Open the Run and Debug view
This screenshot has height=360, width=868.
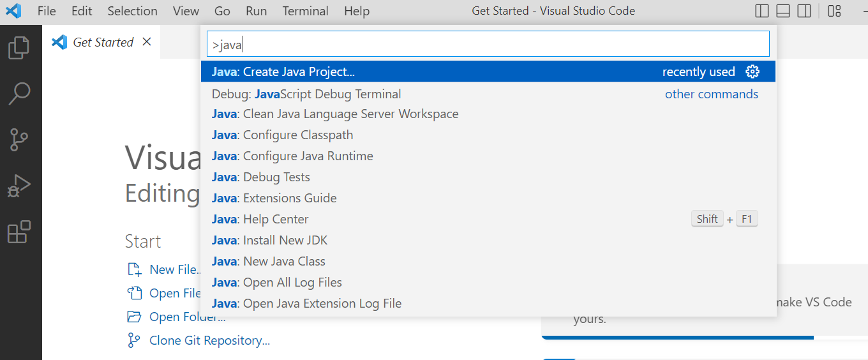[x=19, y=186]
